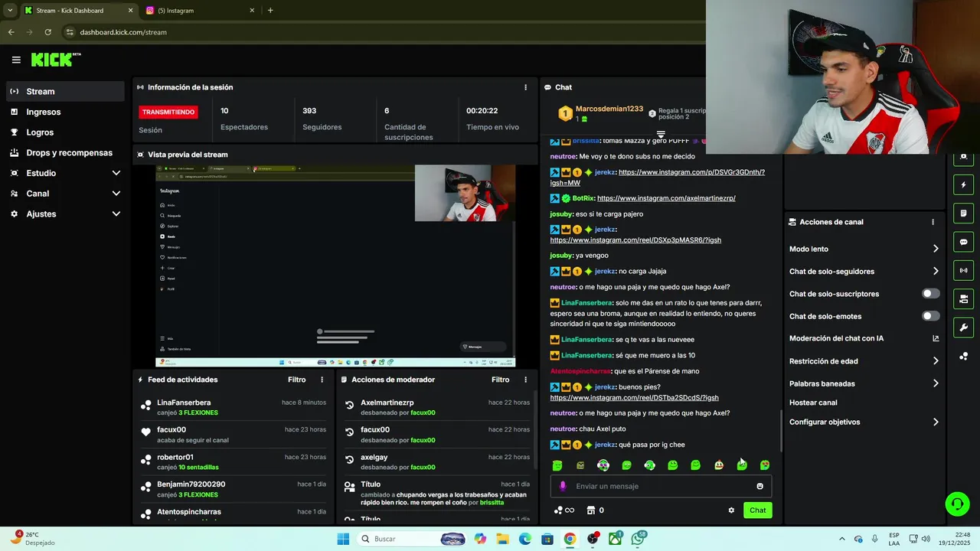Click the green Chat send button
The height and width of the screenshot is (551, 980).
[x=757, y=510]
